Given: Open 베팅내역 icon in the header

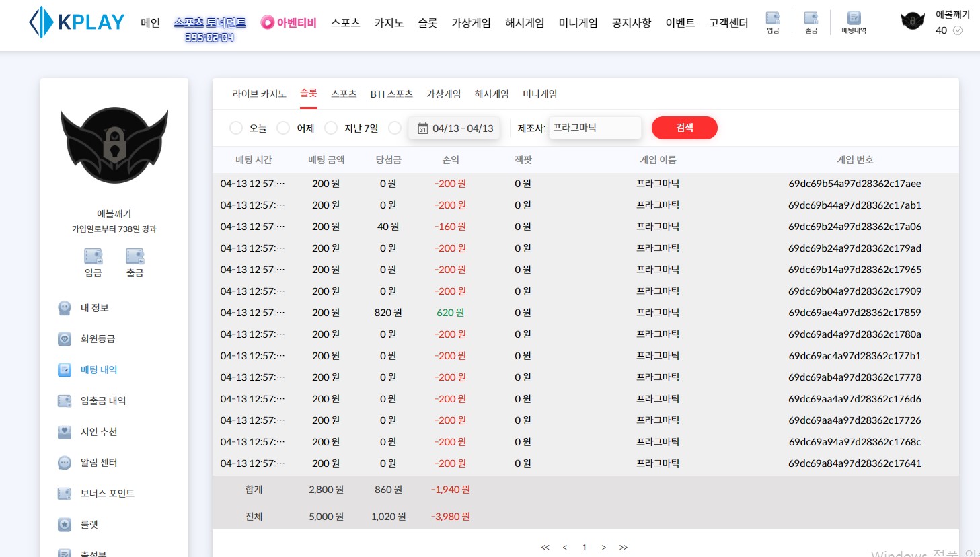Looking at the screenshot, I should 854,19.
